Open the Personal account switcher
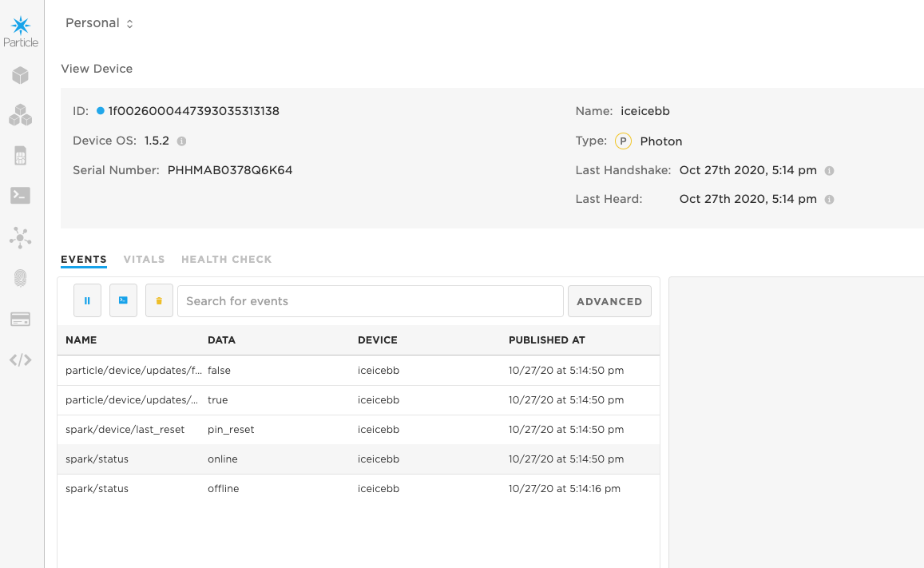Viewport: 924px width, 568px height. (x=99, y=23)
